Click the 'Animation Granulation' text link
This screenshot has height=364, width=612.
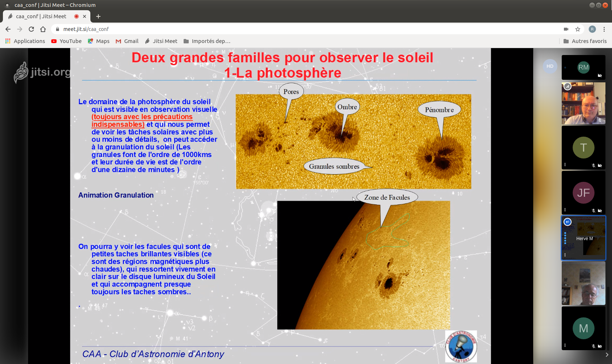116,195
